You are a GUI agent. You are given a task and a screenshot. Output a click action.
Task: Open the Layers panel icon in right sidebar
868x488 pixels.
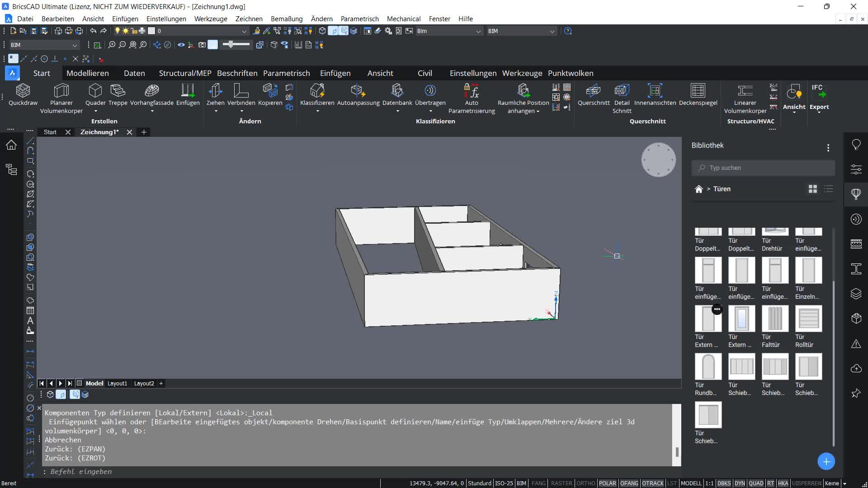(856, 294)
